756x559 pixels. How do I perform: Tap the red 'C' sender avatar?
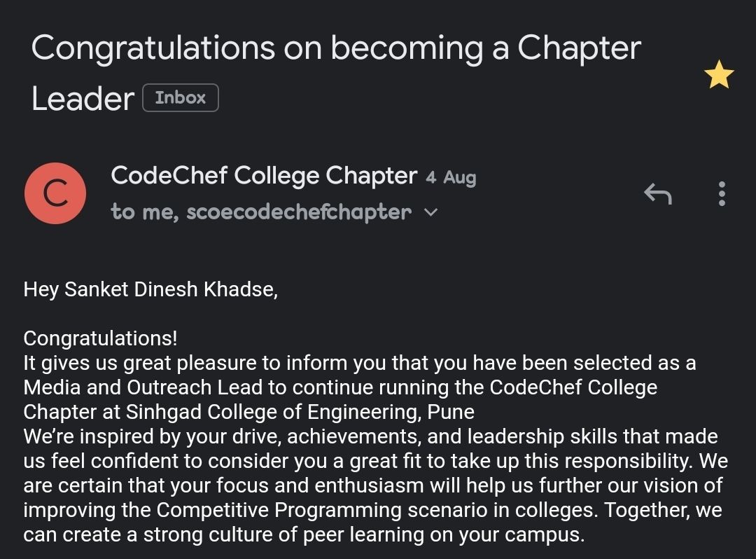click(55, 194)
